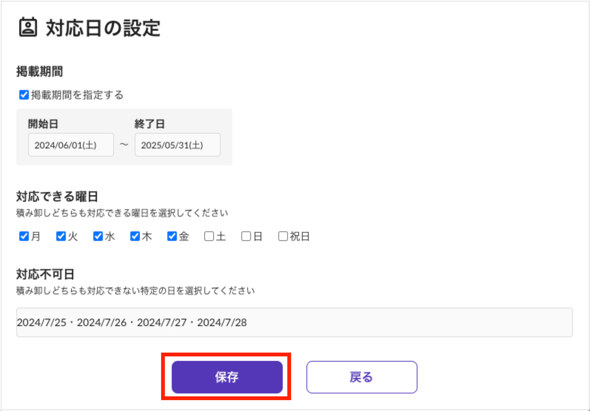Uncheck the 月 weekday checkbox
This screenshot has height=411, width=590.
coord(24,236)
